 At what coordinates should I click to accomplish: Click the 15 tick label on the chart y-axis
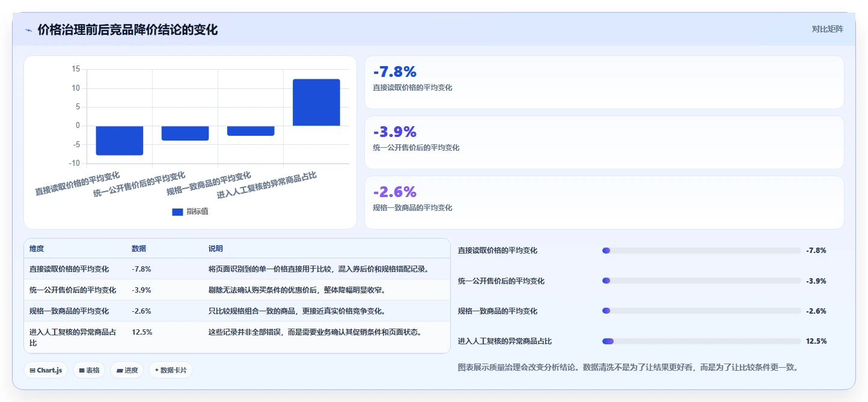pos(76,69)
